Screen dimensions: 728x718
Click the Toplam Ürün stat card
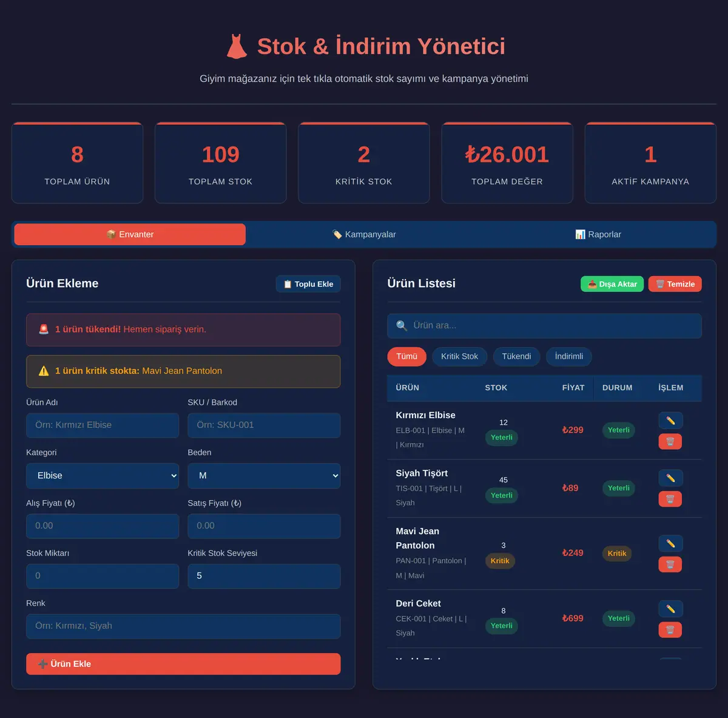pyautogui.click(x=77, y=163)
